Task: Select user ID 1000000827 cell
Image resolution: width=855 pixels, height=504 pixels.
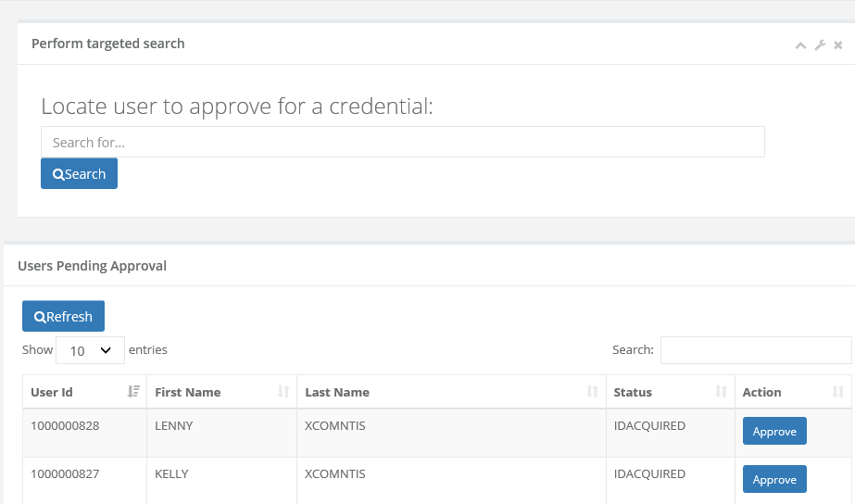Action: 65,473
